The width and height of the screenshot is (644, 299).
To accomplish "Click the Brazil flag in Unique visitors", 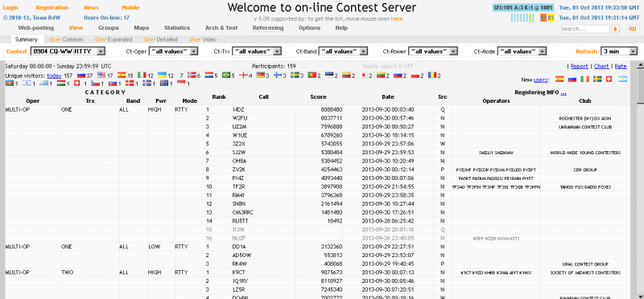I will click(x=225, y=76).
